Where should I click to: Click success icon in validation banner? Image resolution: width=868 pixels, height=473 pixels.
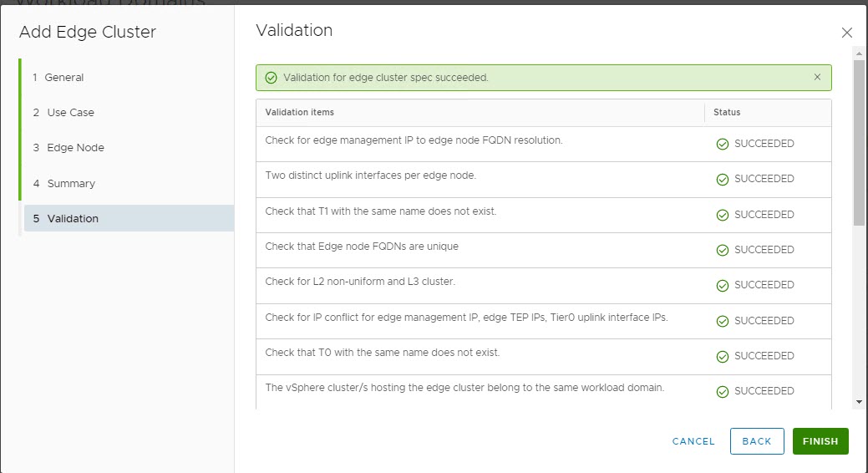(x=271, y=78)
